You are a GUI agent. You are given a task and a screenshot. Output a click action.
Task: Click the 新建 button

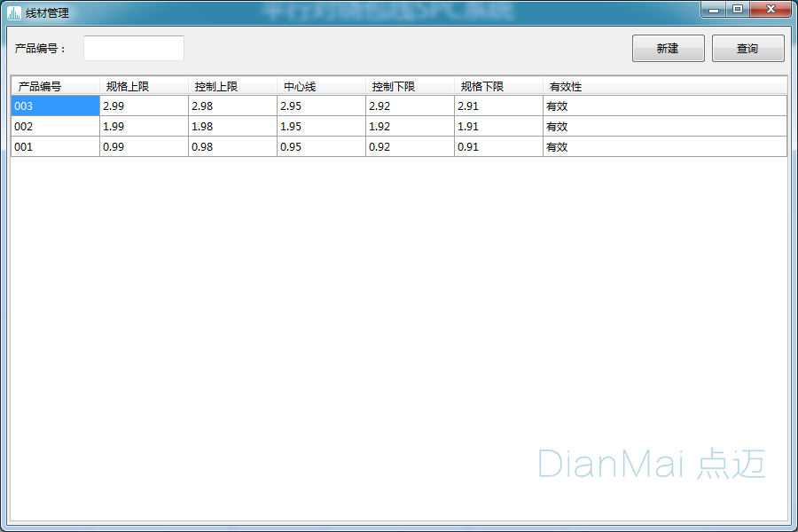(x=668, y=49)
